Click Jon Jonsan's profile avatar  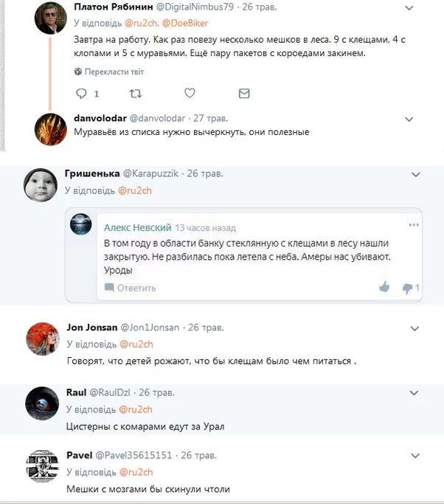(42, 338)
